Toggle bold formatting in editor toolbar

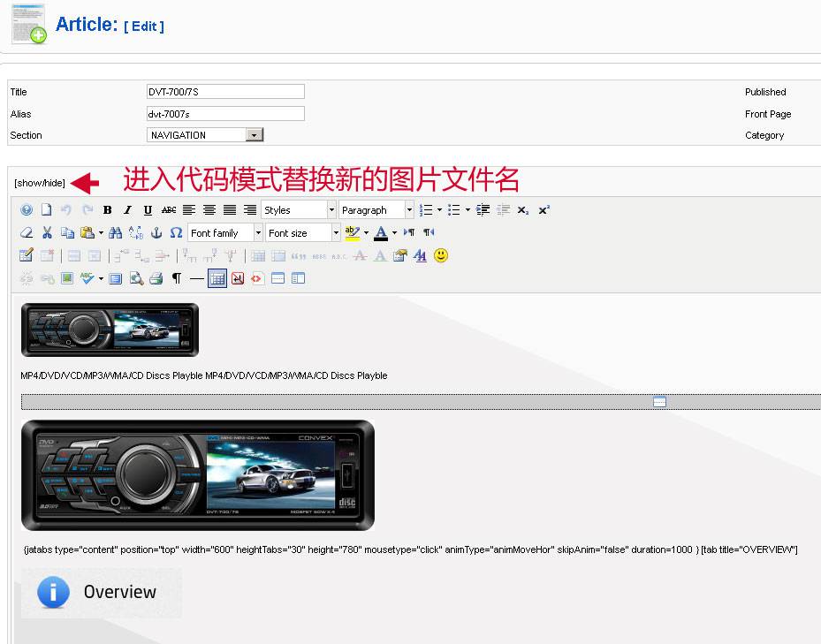point(107,210)
